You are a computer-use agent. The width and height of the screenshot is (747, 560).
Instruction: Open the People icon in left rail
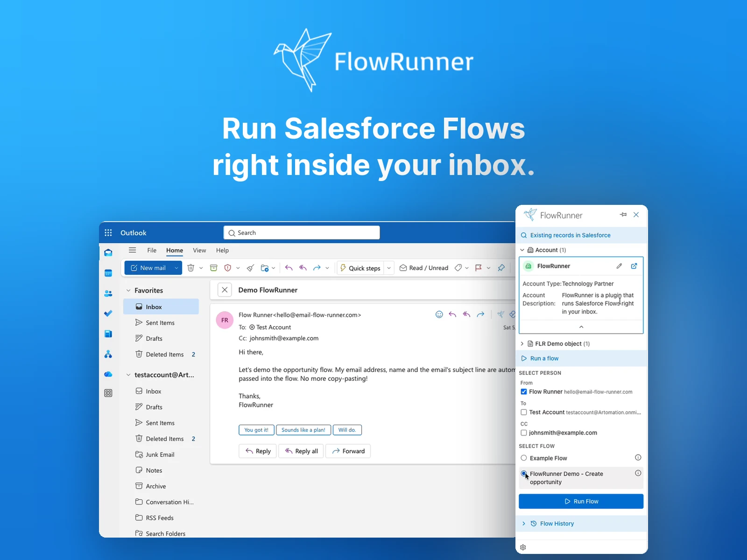point(108,294)
